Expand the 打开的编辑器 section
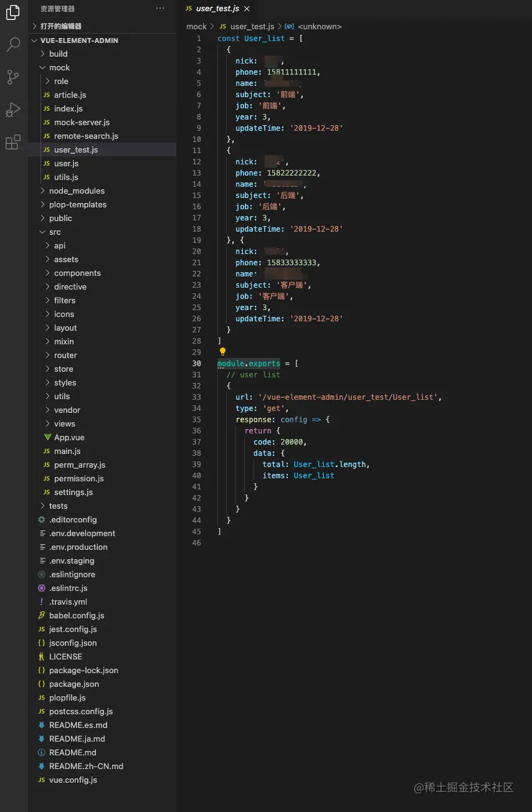Viewport: 532px width, 812px height. 60,26
